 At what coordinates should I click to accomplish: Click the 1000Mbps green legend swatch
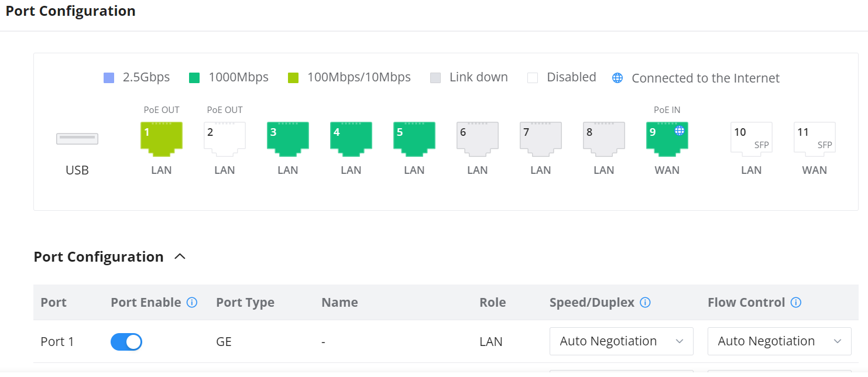[195, 78]
